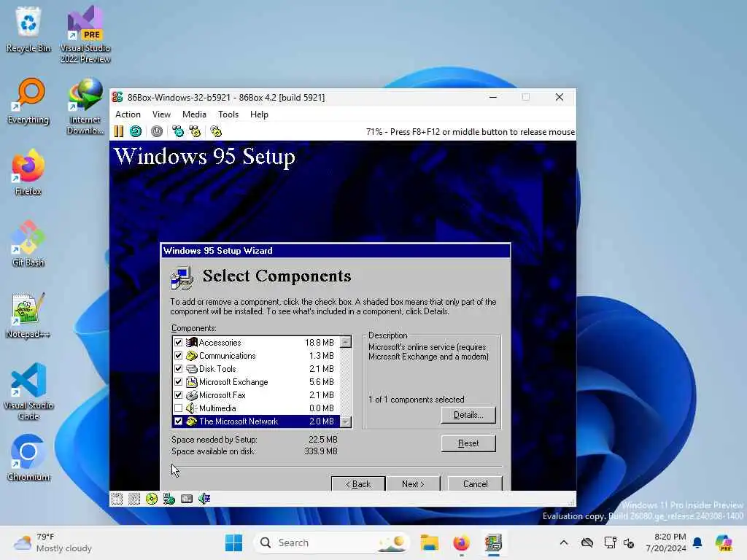Click Firefox icon in the taskbar
747x560 pixels.
tap(461, 542)
